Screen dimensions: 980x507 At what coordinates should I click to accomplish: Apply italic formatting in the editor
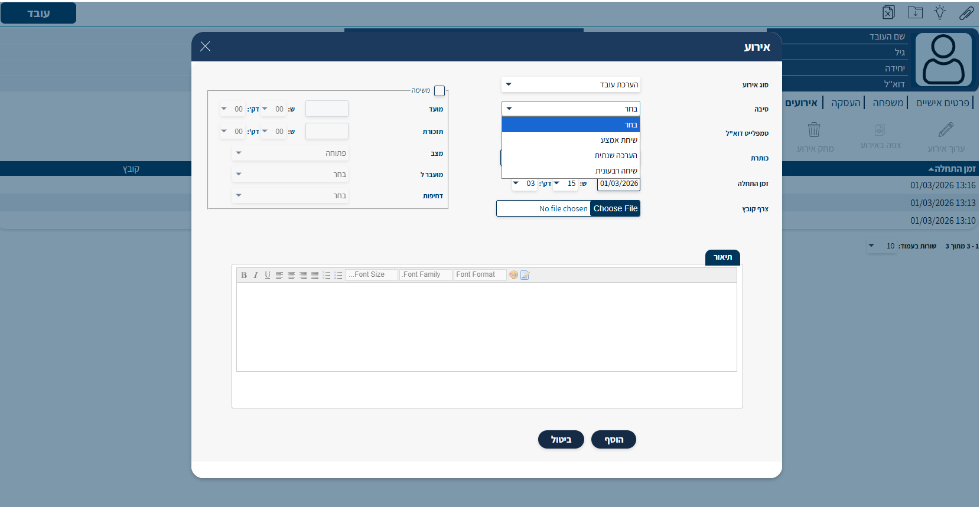[x=256, y=275]
